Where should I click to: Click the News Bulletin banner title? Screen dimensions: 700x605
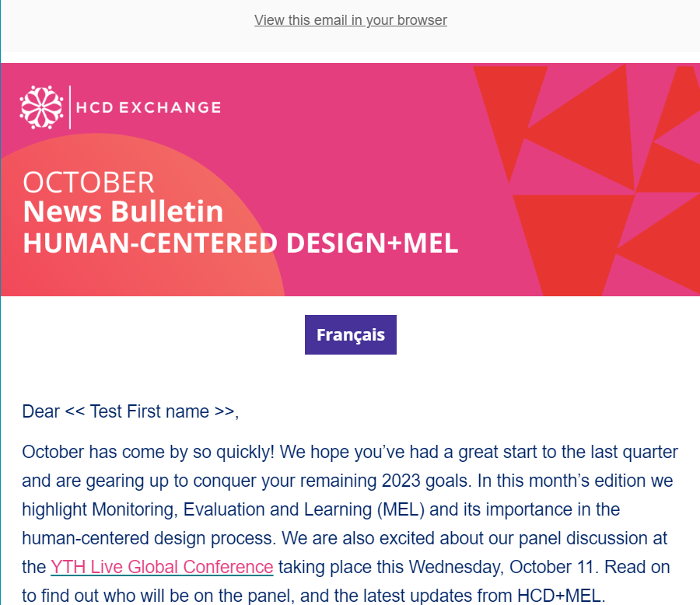click(123, 212)
